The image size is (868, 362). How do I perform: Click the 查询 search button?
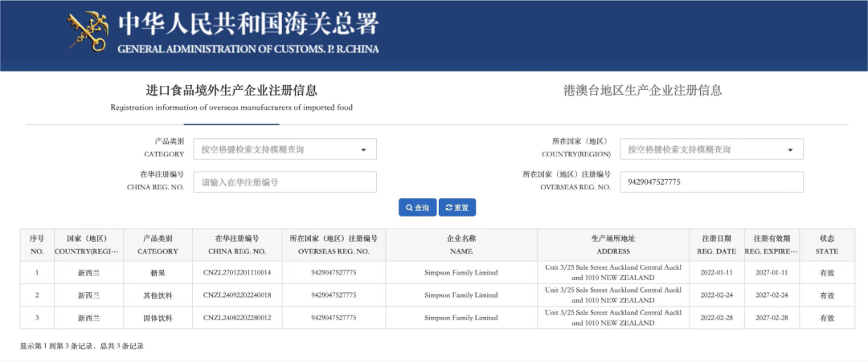(x=417, y=208)
